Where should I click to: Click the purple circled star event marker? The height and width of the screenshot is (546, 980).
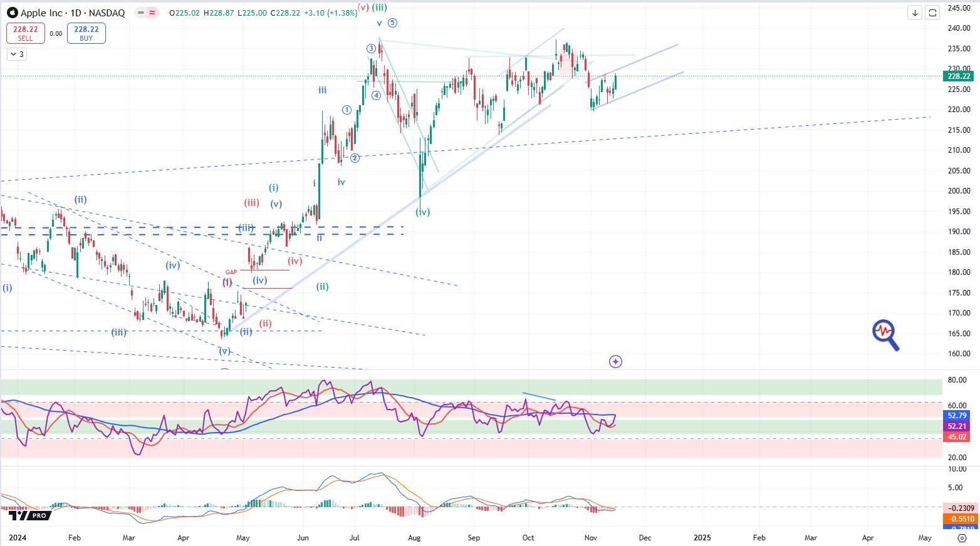(x=615, y=361)
